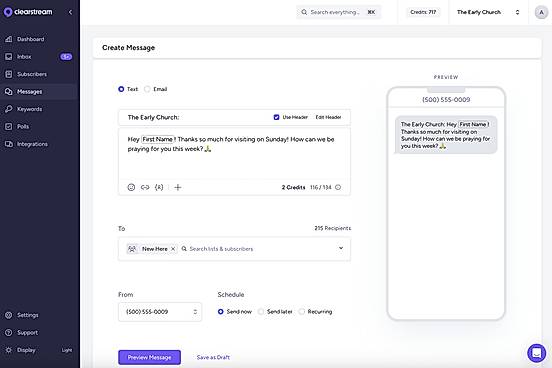Open the Inbox in the sidebar
552x368 pixels.
pos(39,57)
